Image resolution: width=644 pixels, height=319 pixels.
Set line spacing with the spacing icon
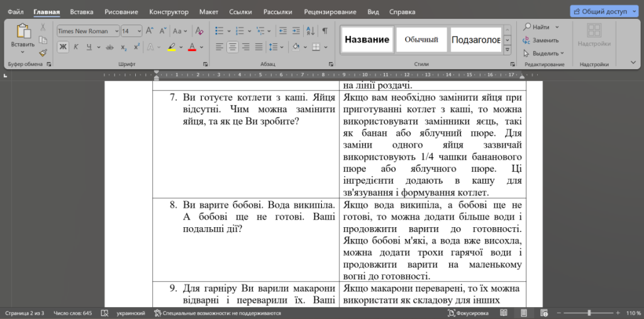[x=274, y=47]
